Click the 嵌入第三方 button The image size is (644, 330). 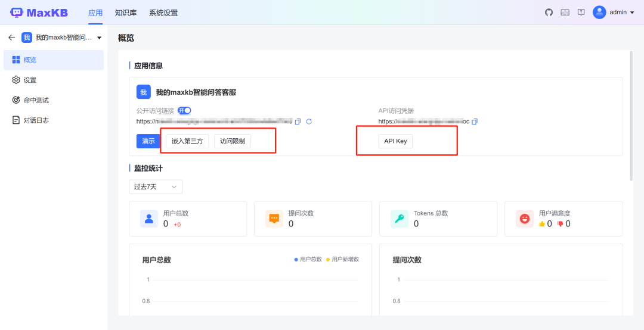coord(187,141)
